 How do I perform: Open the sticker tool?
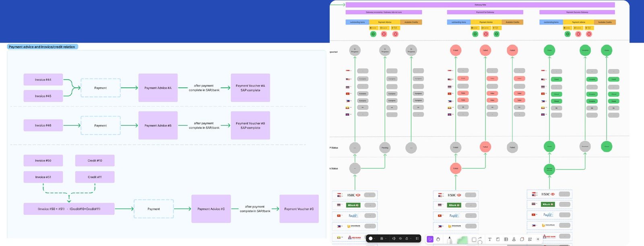[x=522, y=239]
